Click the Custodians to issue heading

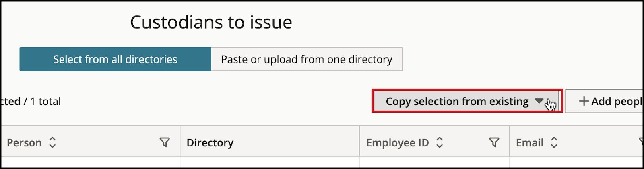click(x=211, y=22)
